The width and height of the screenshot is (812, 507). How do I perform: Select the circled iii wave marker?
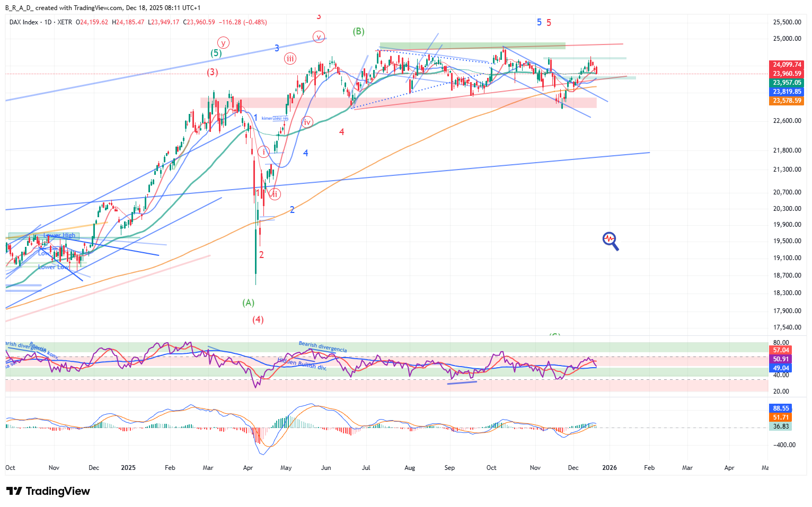coord(290,59)
